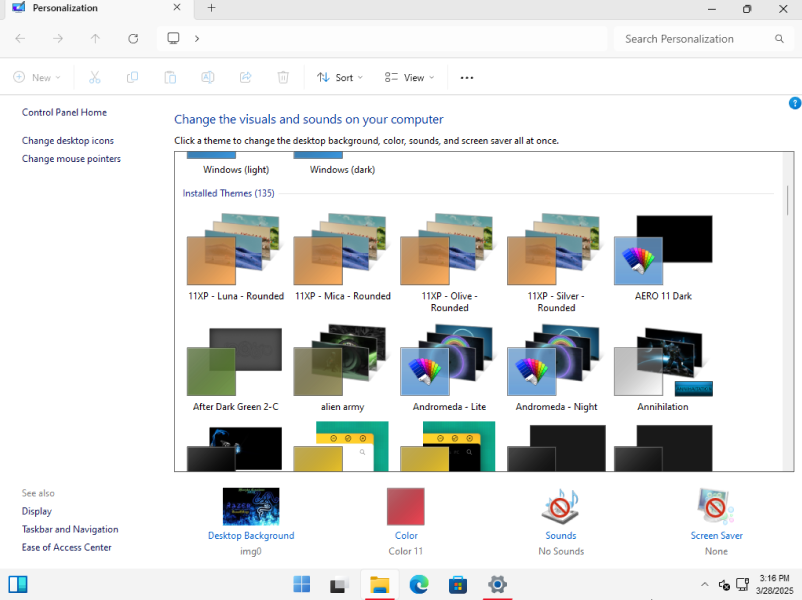This screenshot has width=802, height=600.
Task: Click the Desktop Background link
Action: [x=251, y=536]
